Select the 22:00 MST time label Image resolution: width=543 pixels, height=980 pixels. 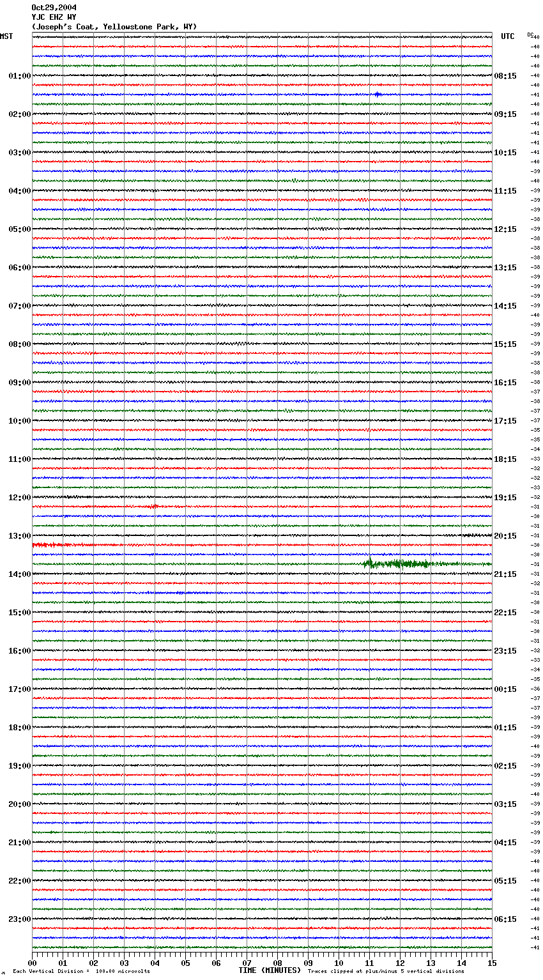[20, 881]
